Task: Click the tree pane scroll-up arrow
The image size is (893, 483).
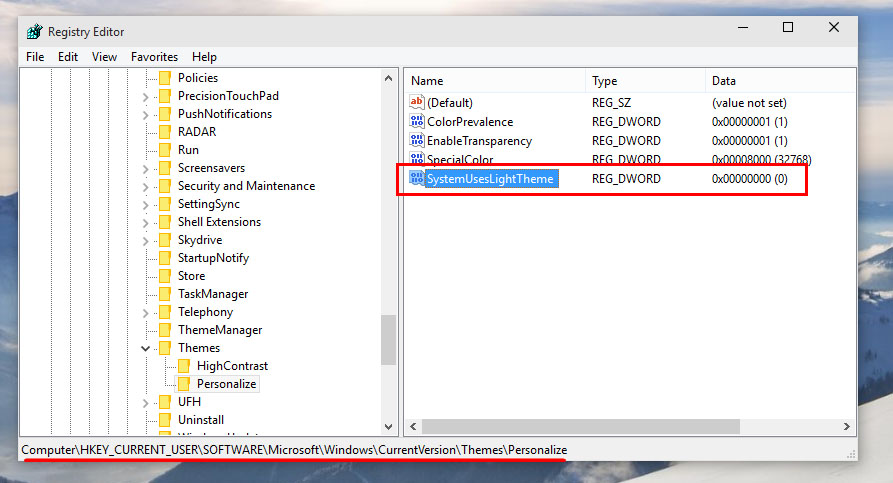Action: pos(388,78)
